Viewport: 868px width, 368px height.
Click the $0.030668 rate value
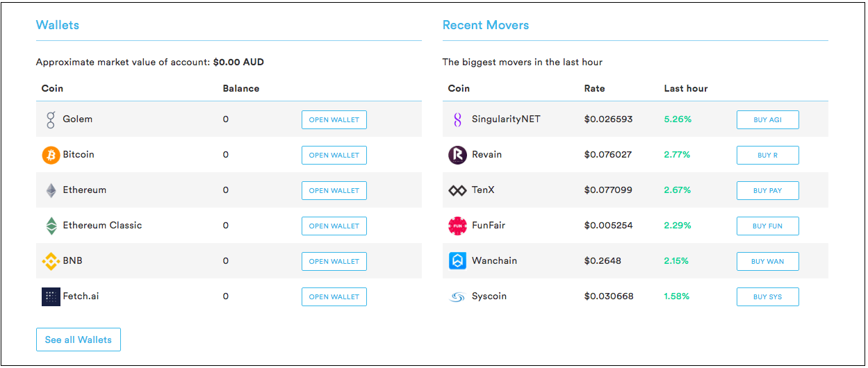pos(609,296)
